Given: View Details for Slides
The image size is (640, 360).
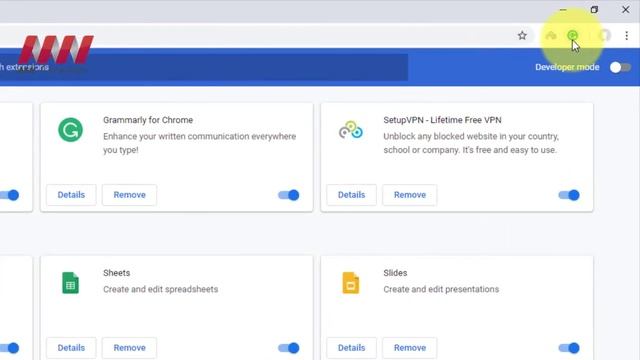Looking at the screenshot, I should point(351,348).
